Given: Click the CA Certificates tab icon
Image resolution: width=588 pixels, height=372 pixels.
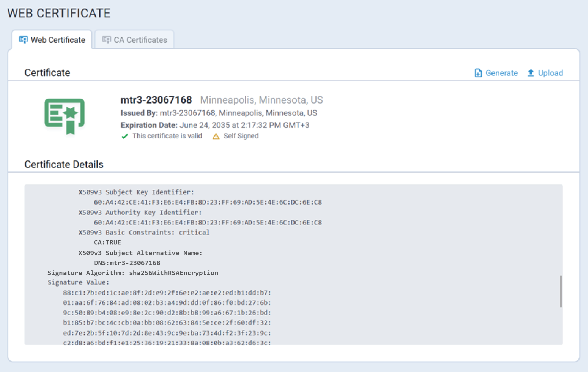Looking at the screenshot, I should 106,40.
